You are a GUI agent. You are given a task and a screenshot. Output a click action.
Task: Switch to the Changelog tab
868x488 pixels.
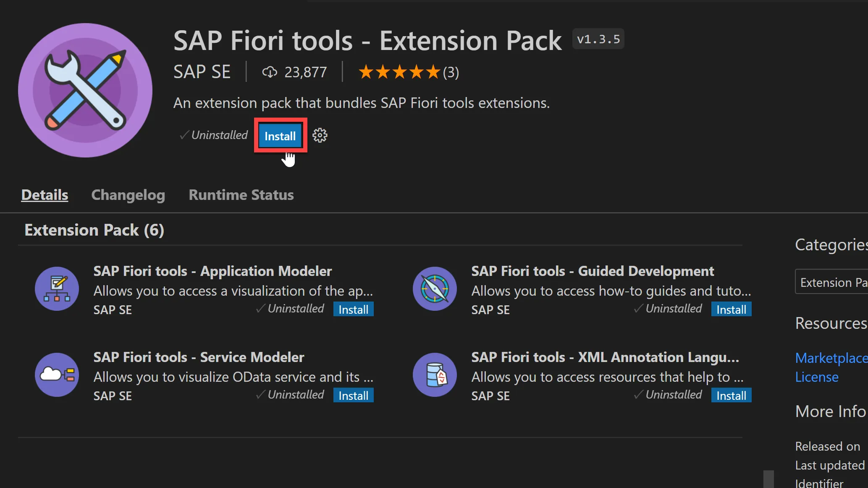tap(128, 195)
